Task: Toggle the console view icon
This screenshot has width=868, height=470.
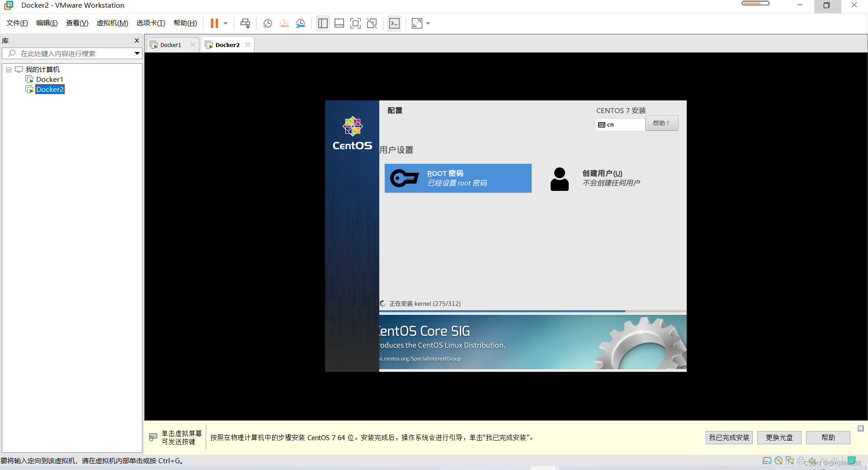Action: [x=394, y=23]
